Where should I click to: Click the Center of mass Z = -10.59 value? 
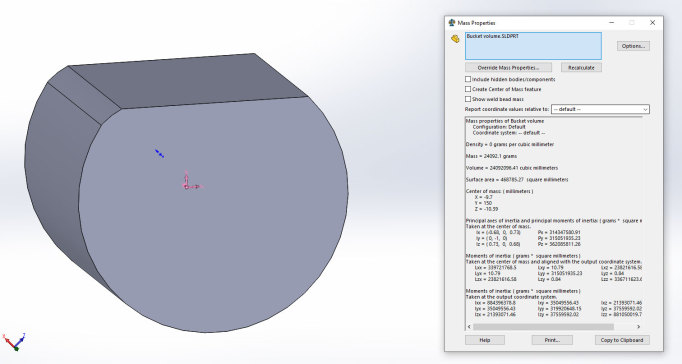pyautogui.click(x=487, y=209)
